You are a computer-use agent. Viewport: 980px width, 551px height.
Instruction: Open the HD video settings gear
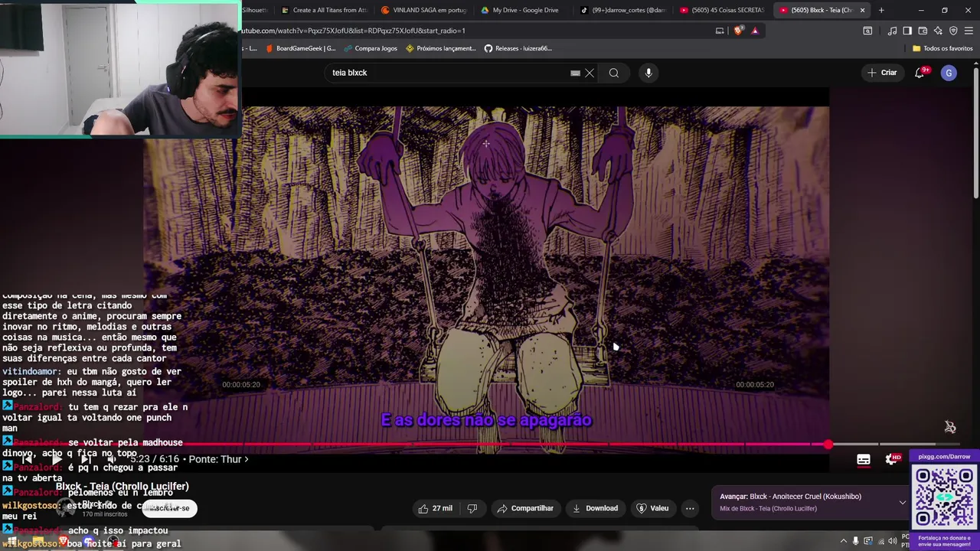(x=892, y=459)
